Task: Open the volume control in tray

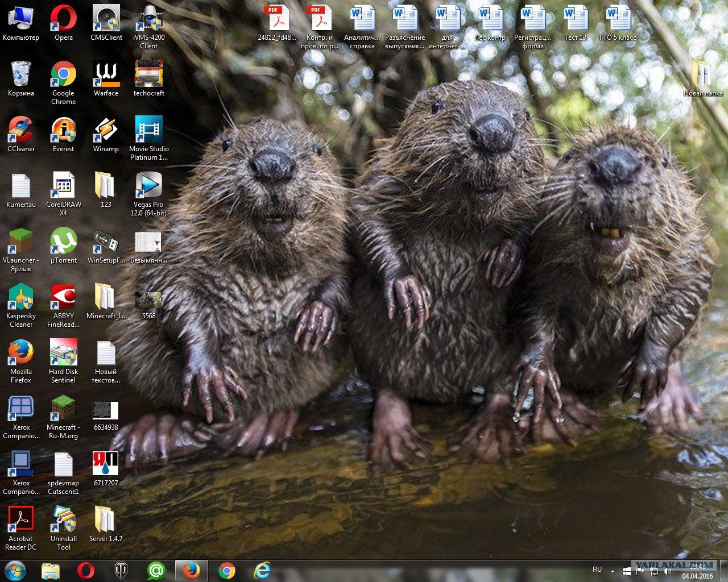Action: click(x=667, y=571)
